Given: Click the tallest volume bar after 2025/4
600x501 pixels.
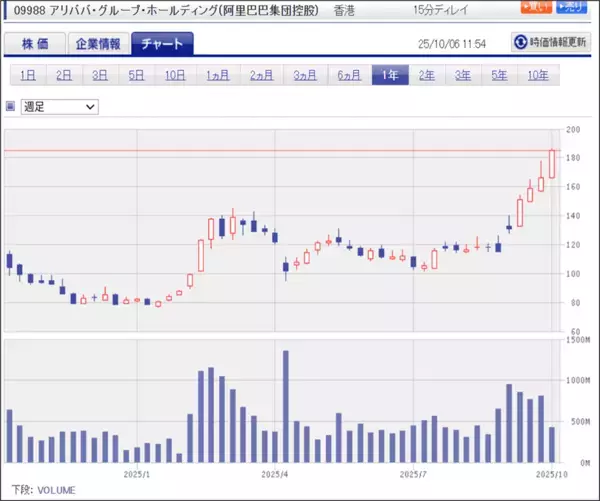Looking at the screenshot, I should point(285,406).
